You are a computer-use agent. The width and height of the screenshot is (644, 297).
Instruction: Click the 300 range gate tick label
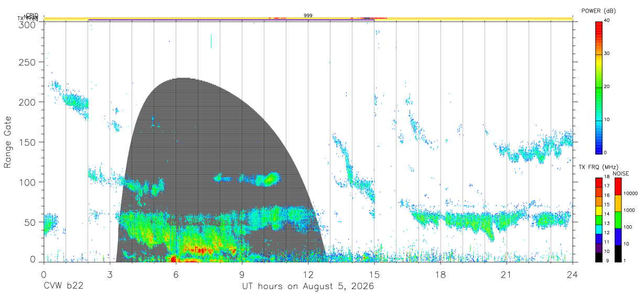27,25
